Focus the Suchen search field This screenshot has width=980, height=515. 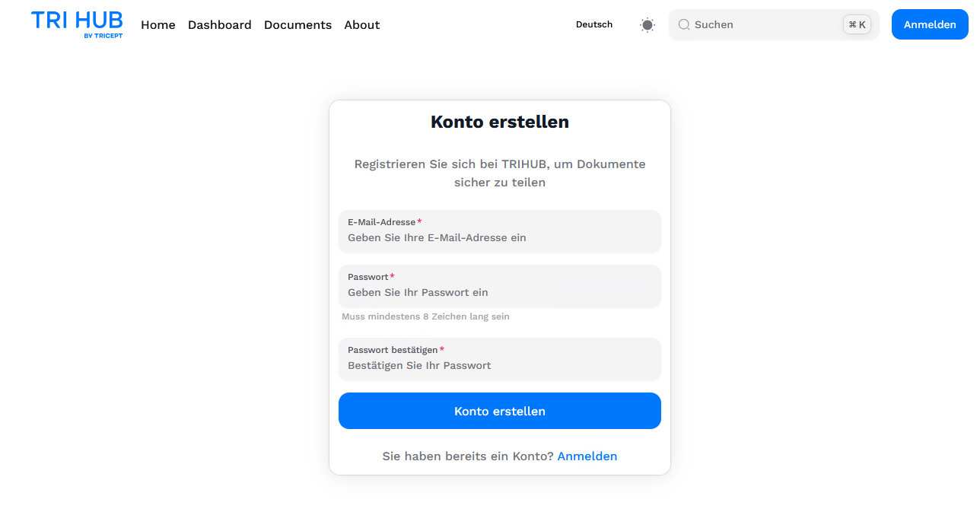tap(774, 24)
